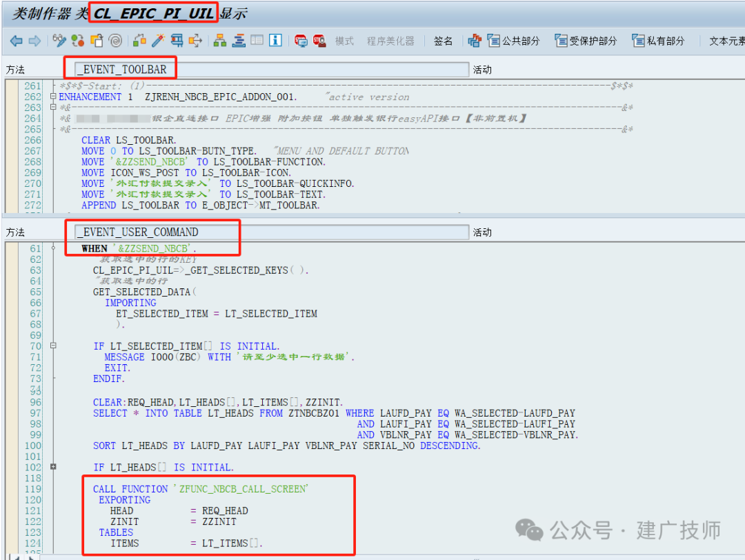
Task: Open 文本元素 text elements
Action: 726,41
